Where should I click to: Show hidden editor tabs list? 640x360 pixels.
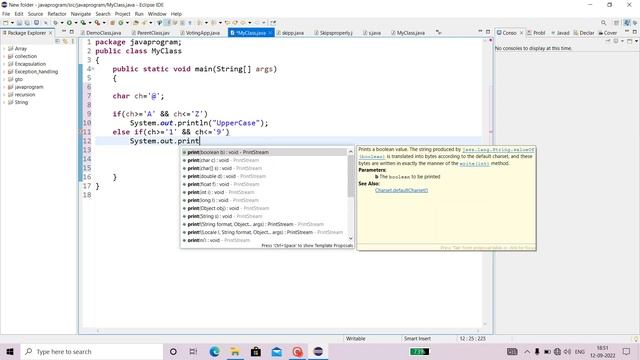[x=438, y=32]
